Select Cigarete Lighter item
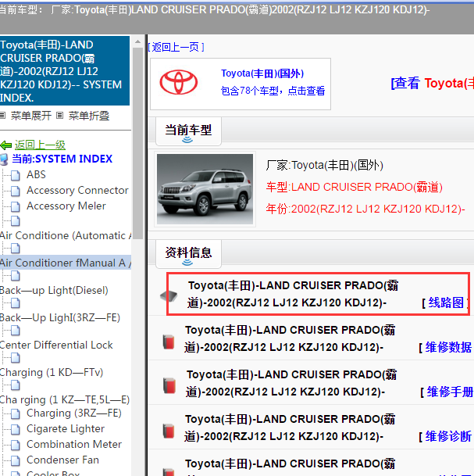 pos(66,429)
